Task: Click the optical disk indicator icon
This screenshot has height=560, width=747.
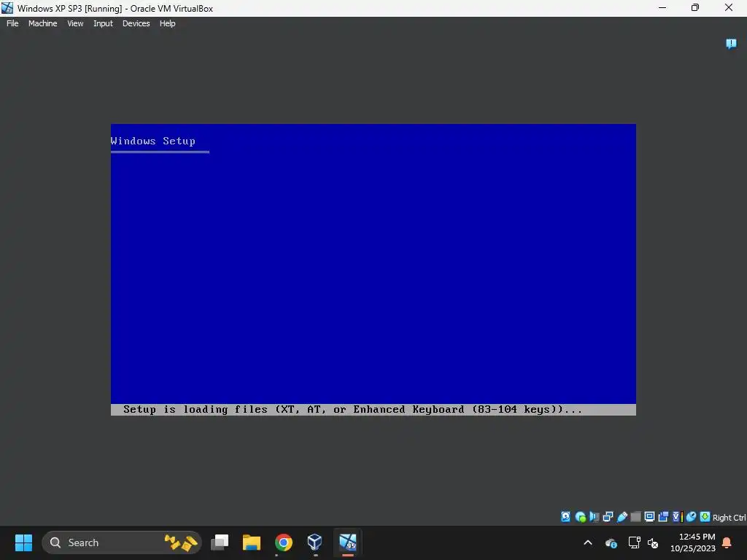Action: [580, 517]
